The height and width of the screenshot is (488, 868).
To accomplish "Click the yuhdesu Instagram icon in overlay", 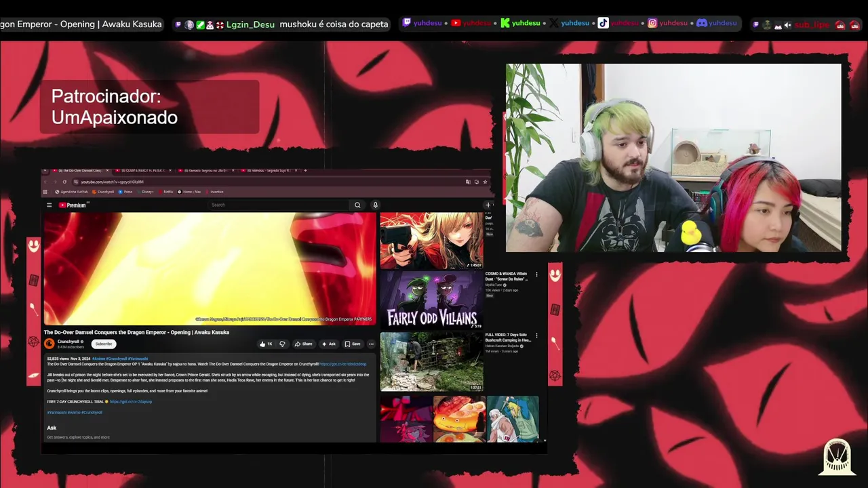I will pos(652,22).
